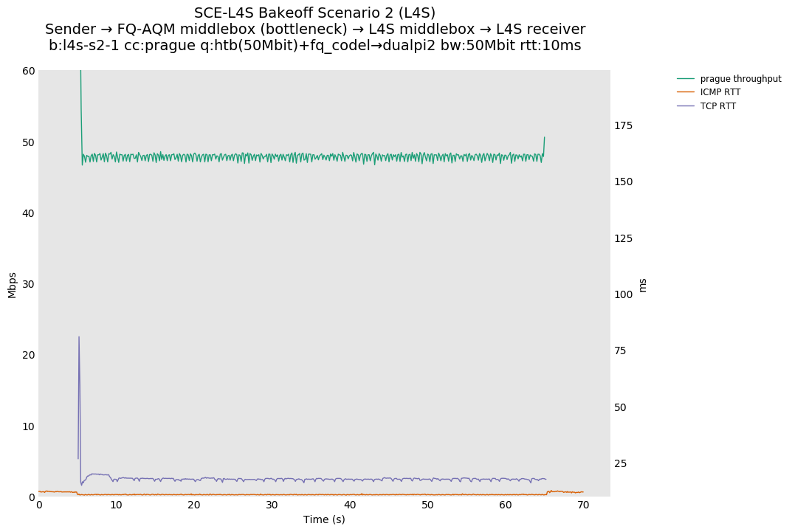This screenshot has height=532, width=792.
Task: Click the 'b:l4s-s2-1 cc:prague' parameters line
Action: click(314, 46)
